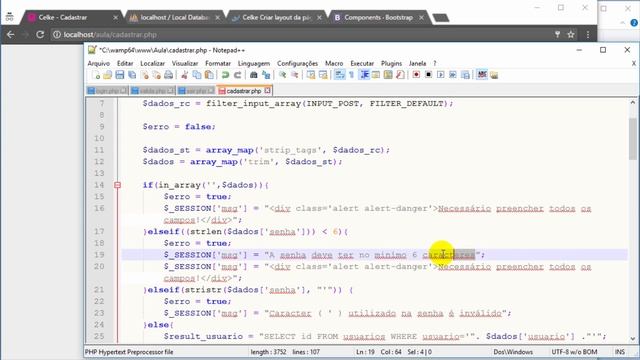Open the Arquivo menu
This screenshot has width=640, height=360.
pos(98,63)
